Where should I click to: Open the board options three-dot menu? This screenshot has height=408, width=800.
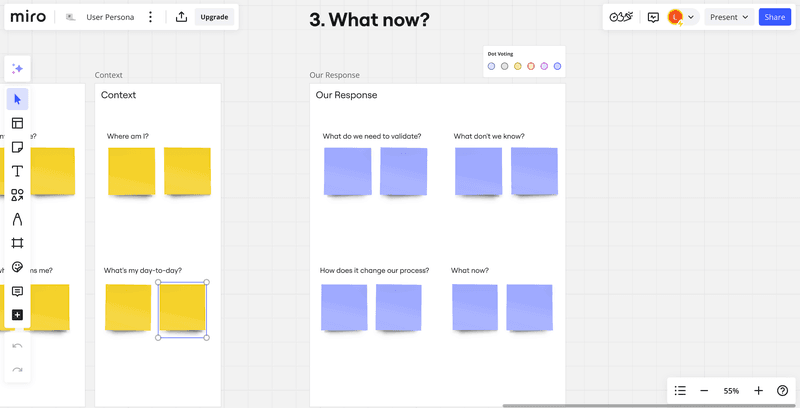151,17
